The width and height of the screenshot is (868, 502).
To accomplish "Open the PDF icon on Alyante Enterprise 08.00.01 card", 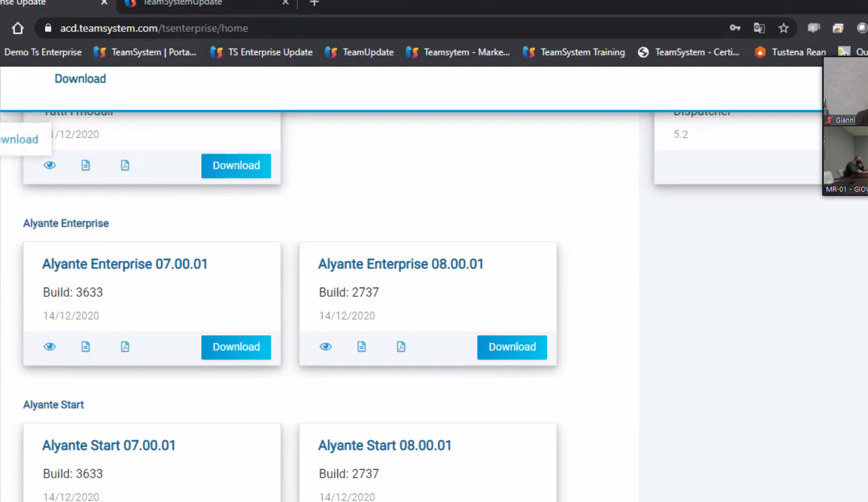I will coord(401,347).
